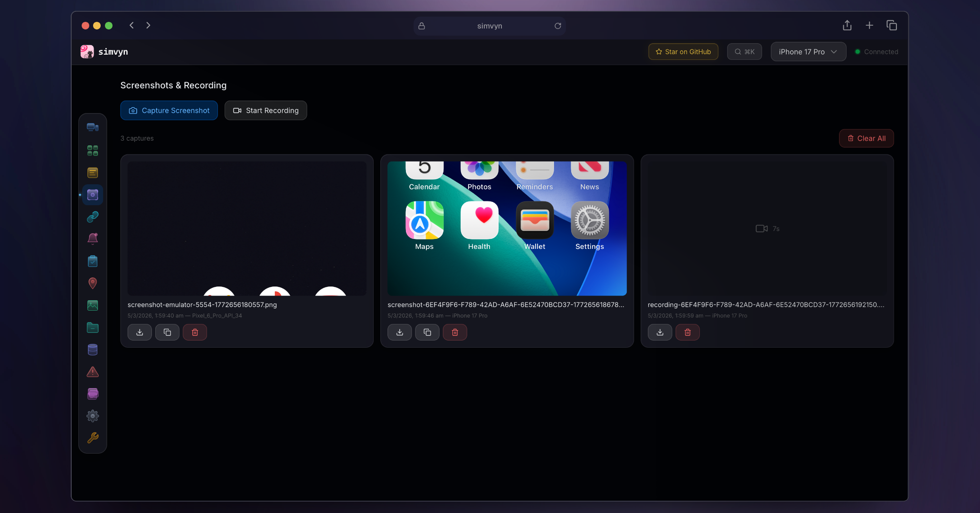
Task: Open the media library panel
Action: 93,305
